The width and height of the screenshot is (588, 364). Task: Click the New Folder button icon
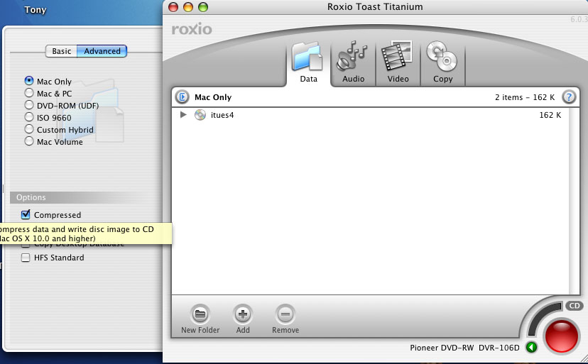(x=200, y=314)
